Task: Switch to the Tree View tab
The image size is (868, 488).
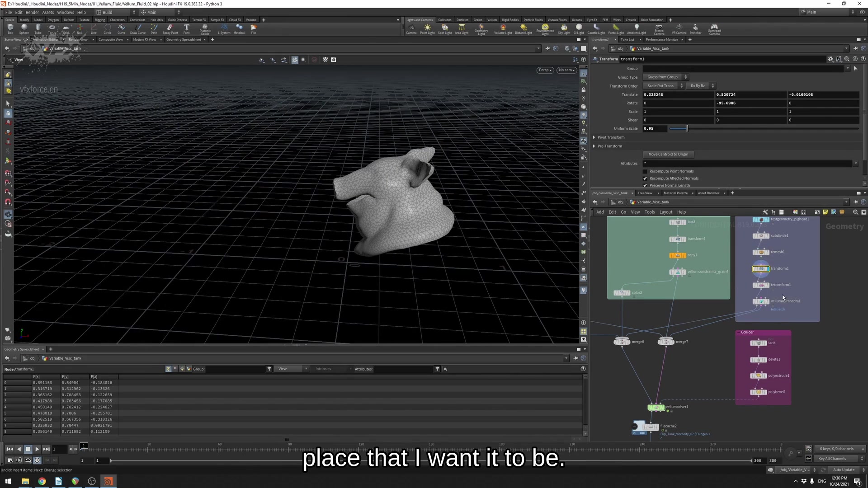Action: (645, 193)
